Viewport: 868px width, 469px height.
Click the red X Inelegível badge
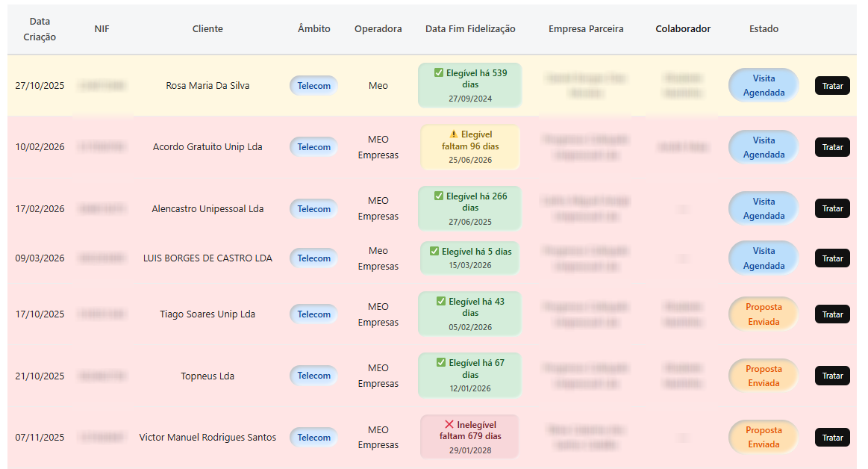point(469,436)
